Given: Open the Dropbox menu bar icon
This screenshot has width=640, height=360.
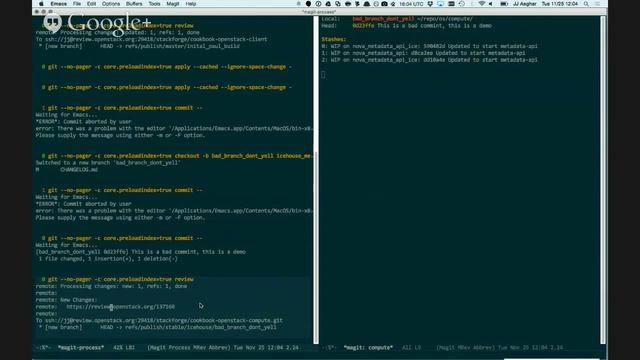Looking at the screenshot, I should pos(430,4).
